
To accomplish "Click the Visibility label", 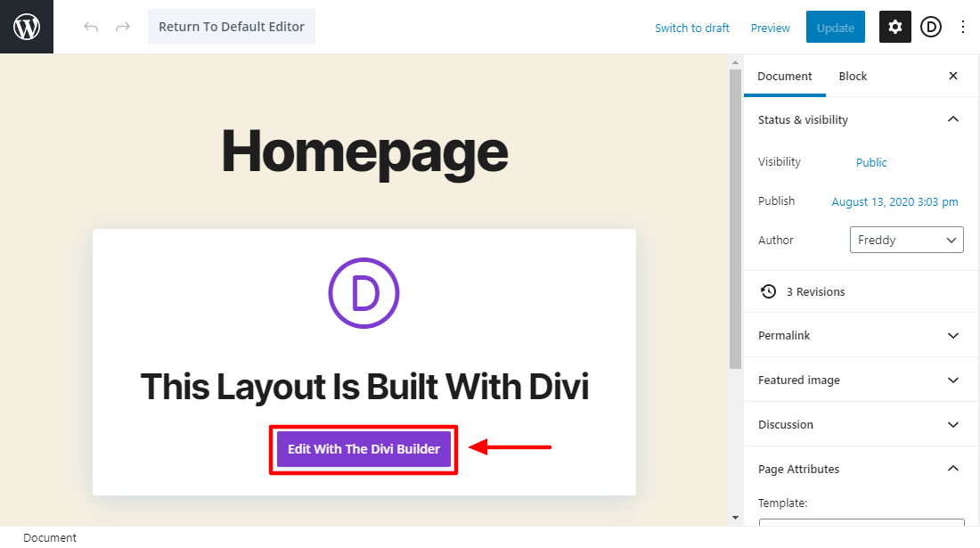I will pyautogui.click(x=780, y=162).
